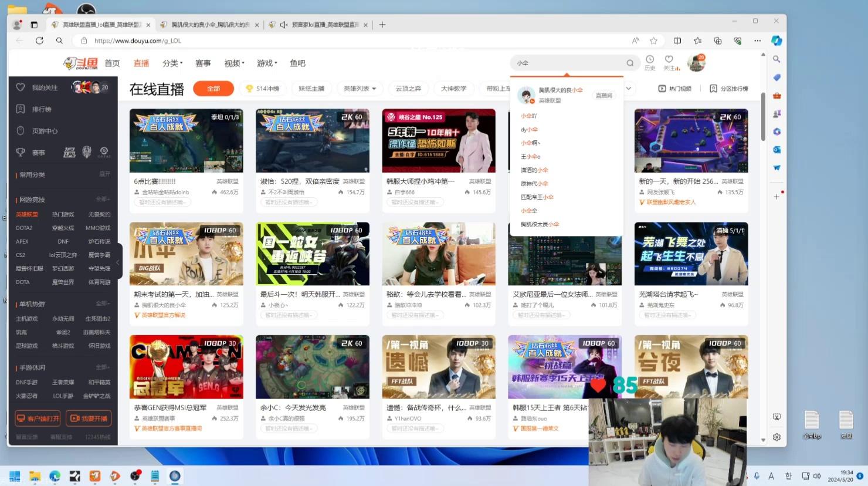Open the 韩服大师捏小鸡冲第一 stream thumbnail
The width and height of the screenshot is (868, 486).
(x=439, y=141)
